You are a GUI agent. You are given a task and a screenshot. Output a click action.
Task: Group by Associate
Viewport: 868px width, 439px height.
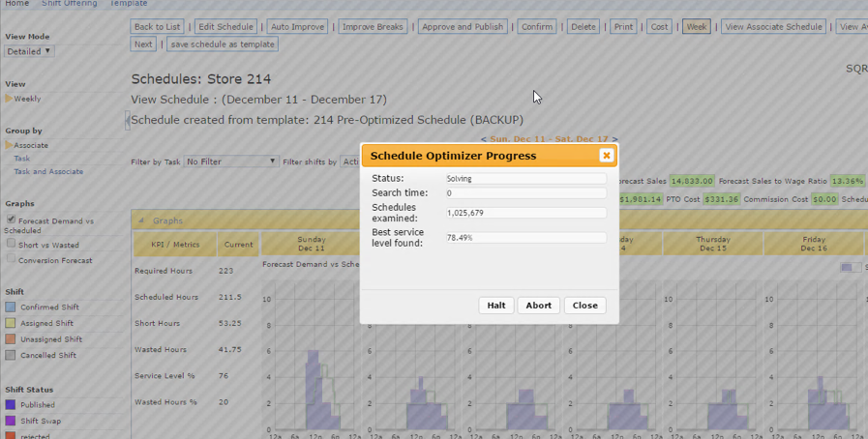(x=31, y=145)
